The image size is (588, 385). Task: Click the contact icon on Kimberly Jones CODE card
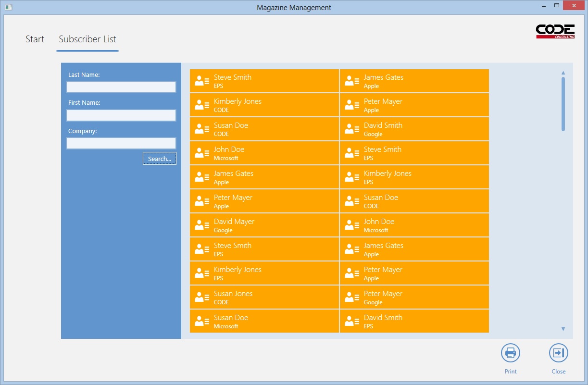click(x=202, y=105)
